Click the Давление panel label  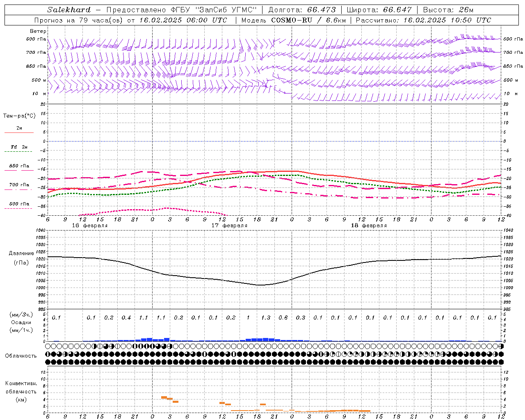(21, 253)
